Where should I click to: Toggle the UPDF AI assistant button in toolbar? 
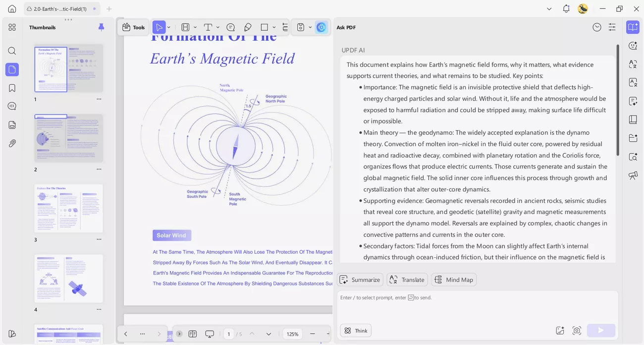[x=322, y=27]
